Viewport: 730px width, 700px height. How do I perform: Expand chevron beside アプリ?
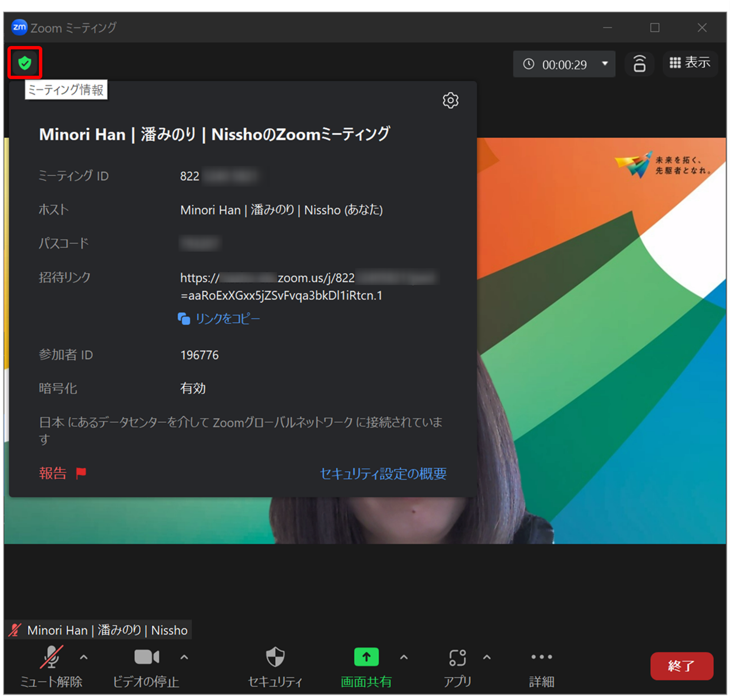[487, 657]
